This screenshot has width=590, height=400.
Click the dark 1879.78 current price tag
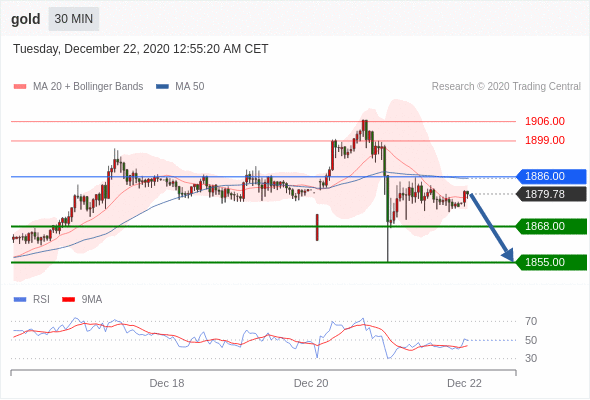pos(551,194)
